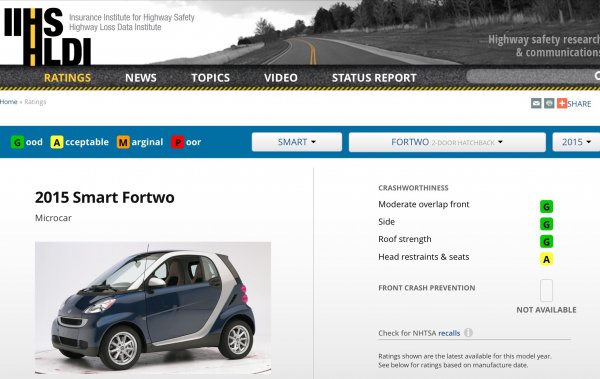This screenshot has height=379, width=600.
Task: Open the STATUS REPORT menu item
Action: pyautogui.click(x=374, y=78)
